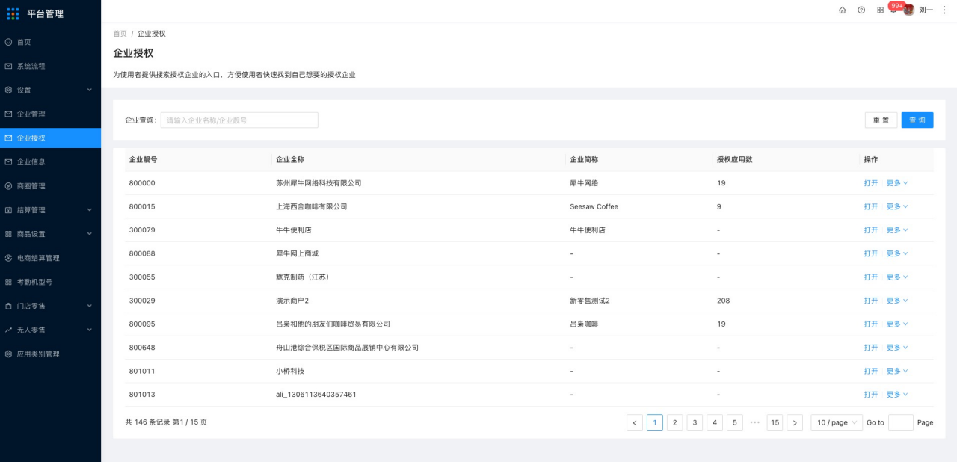Expand the 设置 sidebar menu chevron

tap(89, 90)
